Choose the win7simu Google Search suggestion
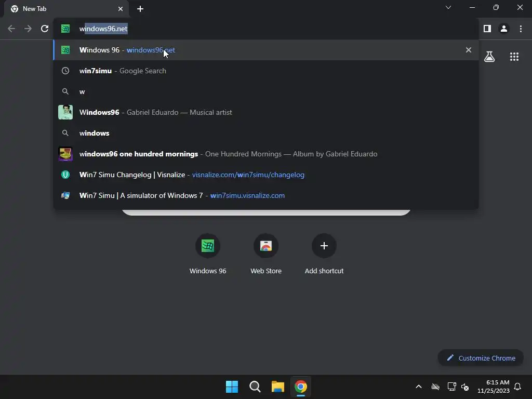This screenshot has width=532, height=399. (x=265, y=71)
